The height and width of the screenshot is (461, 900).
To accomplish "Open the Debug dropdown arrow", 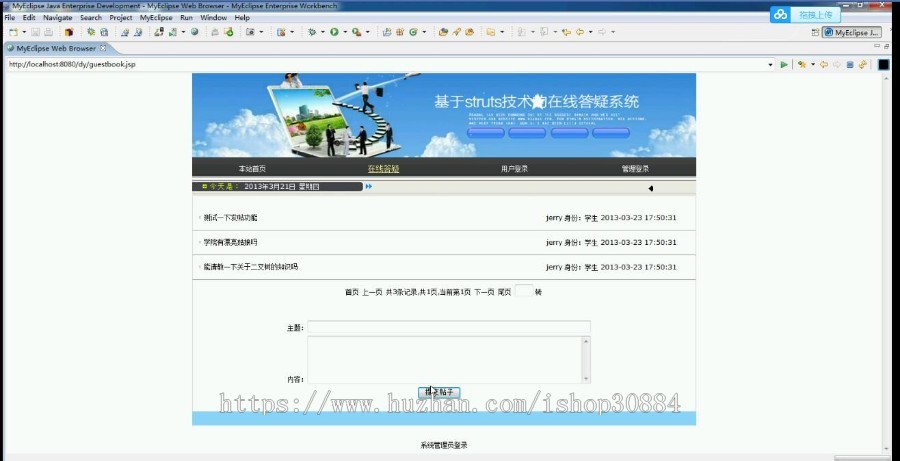I will 323,32.
